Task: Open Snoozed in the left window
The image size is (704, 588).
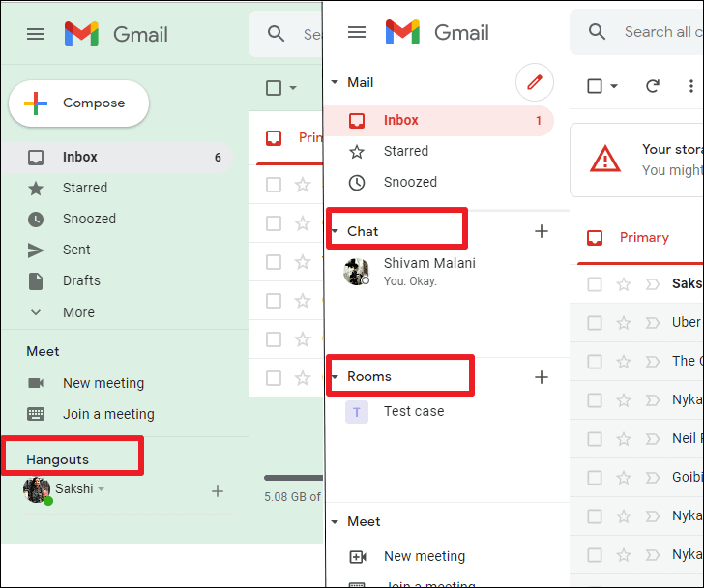Action: (x=117, y=219)
